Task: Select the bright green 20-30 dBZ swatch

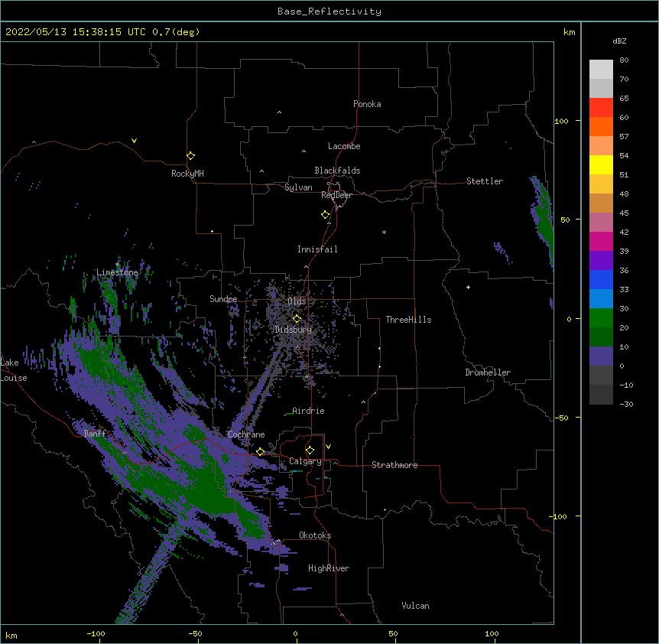Action: click(601, 318)
